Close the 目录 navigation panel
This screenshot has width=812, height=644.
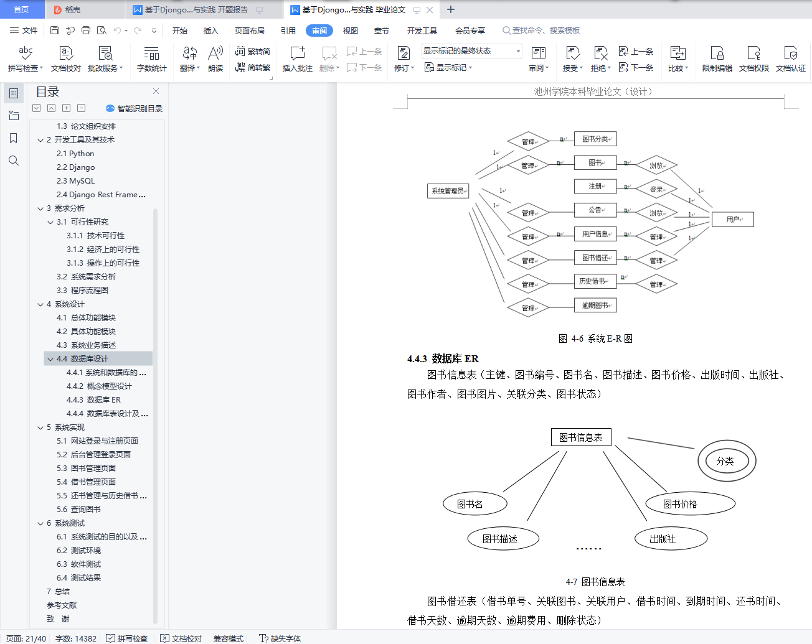point(156,91)
